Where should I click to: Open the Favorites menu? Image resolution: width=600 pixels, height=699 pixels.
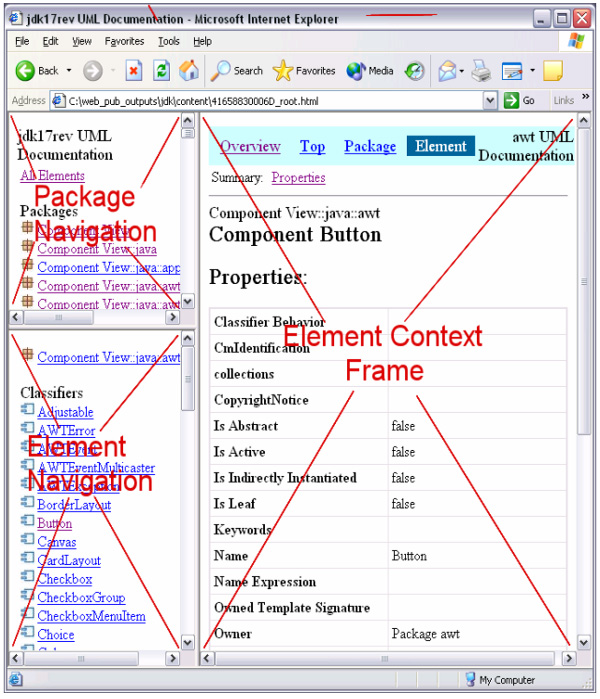pos(124,41)
